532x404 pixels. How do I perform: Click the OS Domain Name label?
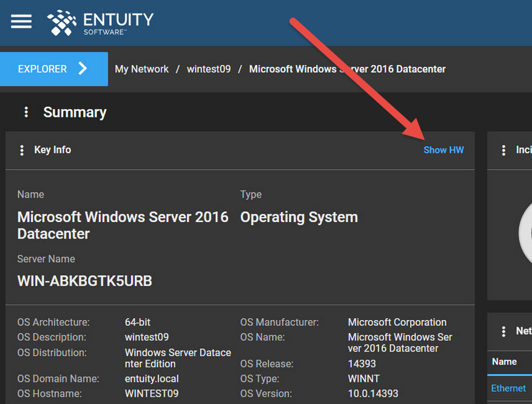tap(58, 379)
